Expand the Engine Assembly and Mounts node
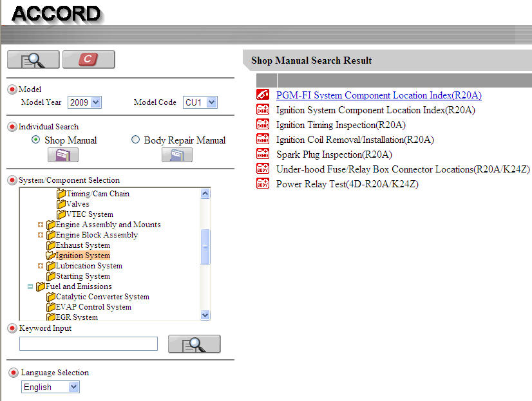Image resolution: width=532 pixels, height=401 pixels. coord(41,225)
